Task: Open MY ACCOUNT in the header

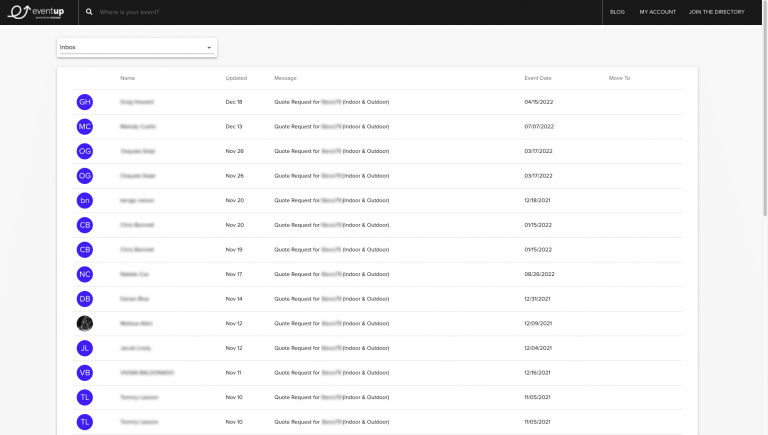Action: (657, 12)
